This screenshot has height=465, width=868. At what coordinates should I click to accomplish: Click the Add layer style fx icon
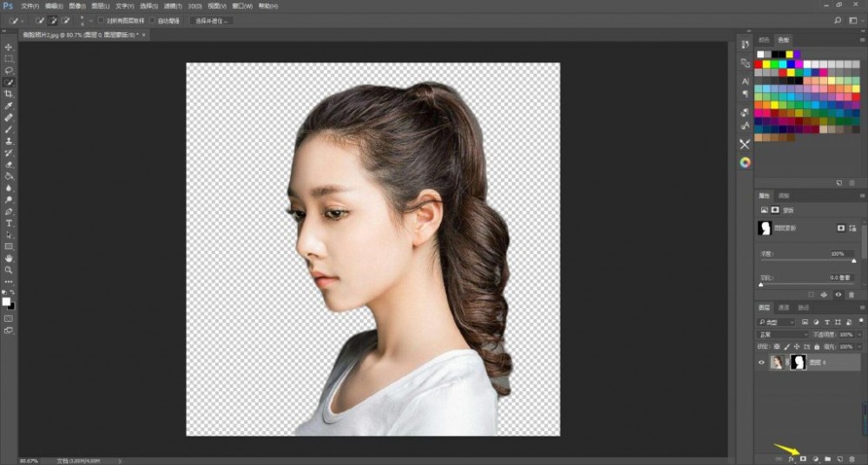(791, 457)
